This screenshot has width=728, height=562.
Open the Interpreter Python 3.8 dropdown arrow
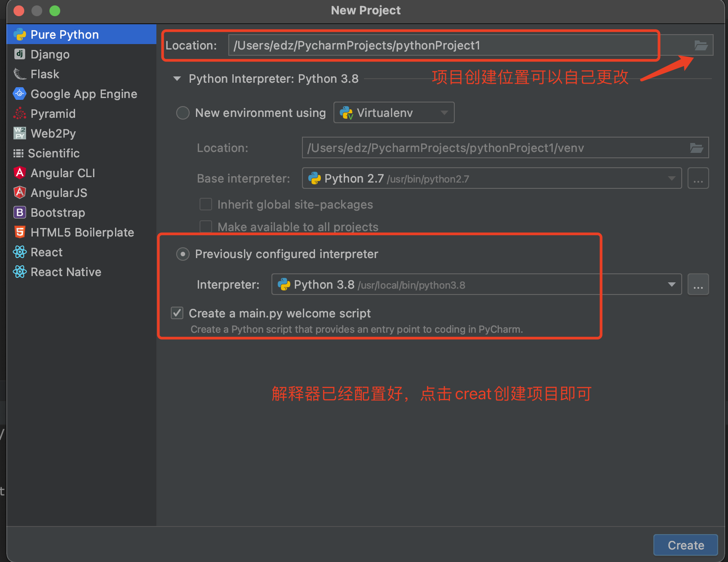pos(672,285)
